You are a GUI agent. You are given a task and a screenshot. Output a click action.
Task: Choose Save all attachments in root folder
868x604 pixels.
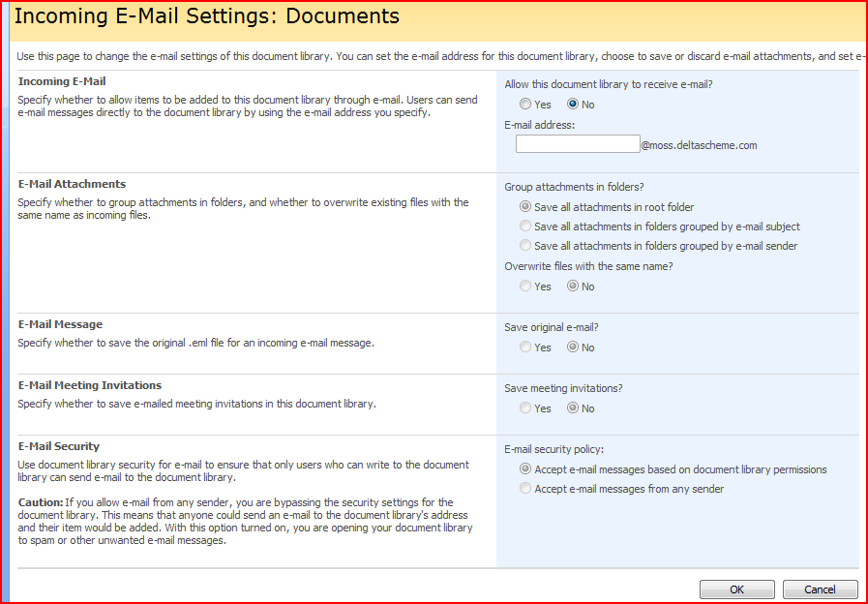pos(525,207)
